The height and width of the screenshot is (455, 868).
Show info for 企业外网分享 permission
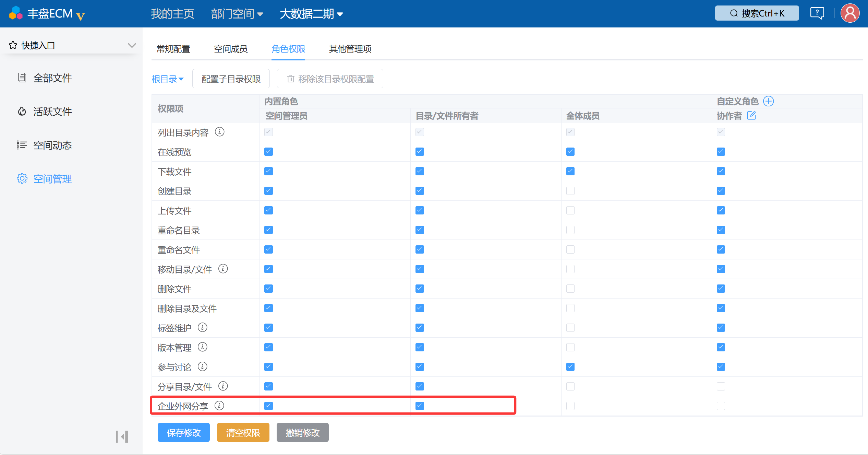point(219,406)
